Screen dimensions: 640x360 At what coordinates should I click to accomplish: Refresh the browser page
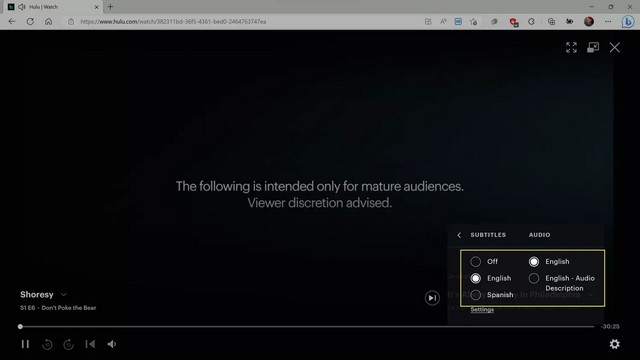coord(30,21)
